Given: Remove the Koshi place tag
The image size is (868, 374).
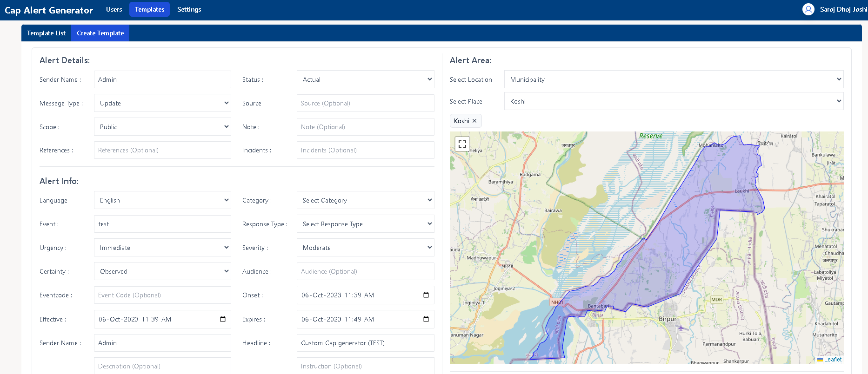Looking at the screenshot, I should [474, 121].
